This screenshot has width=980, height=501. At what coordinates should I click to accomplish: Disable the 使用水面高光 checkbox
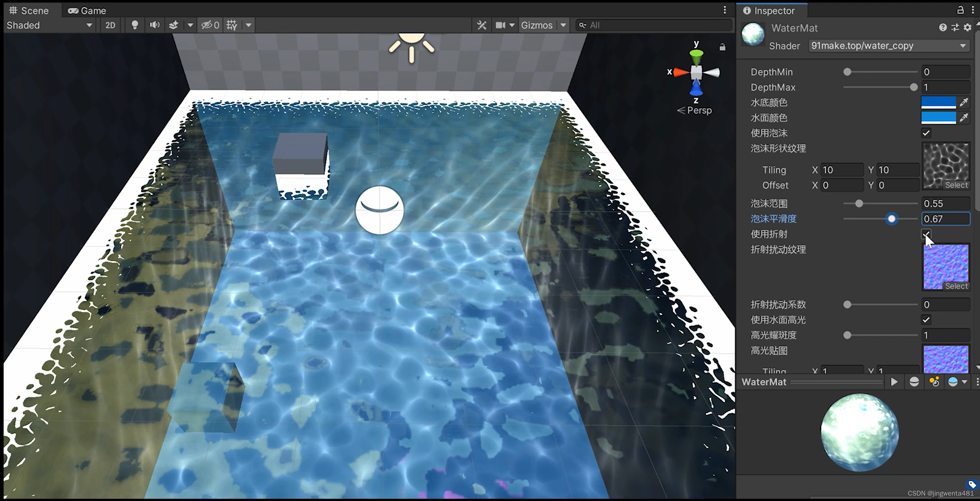[926, 320]
